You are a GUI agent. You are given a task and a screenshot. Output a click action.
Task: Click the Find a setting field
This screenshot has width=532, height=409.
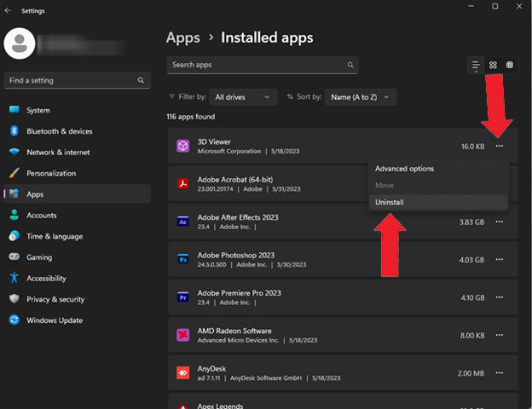(77, 80)
